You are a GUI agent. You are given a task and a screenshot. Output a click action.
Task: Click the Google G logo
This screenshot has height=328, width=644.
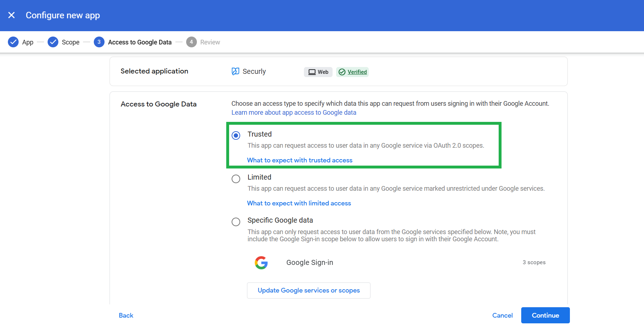tap(261, 262)
